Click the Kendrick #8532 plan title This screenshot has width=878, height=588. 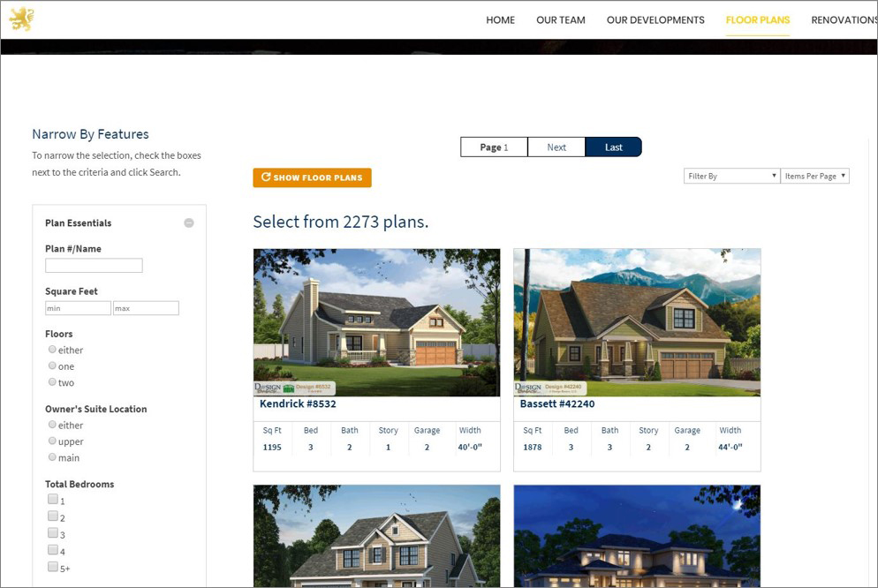(298, 404)
